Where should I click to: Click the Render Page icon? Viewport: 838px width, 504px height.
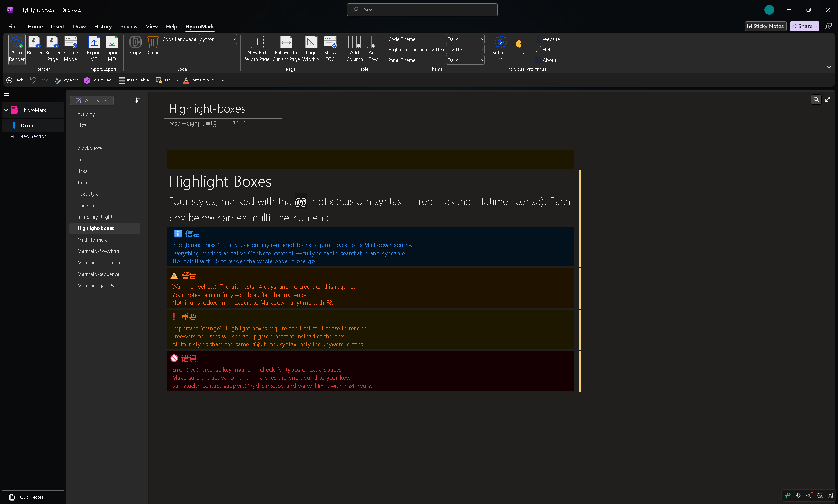coord(53,49)
